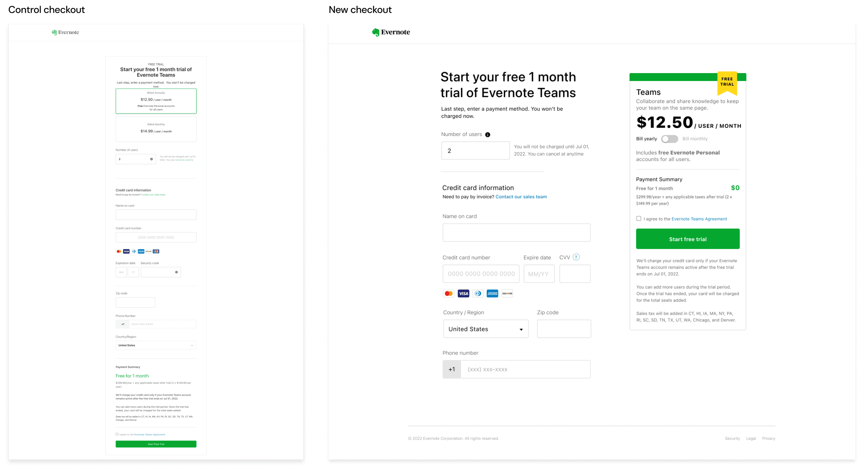
Task: Open the Security footer link
Action: coord(732,439)
